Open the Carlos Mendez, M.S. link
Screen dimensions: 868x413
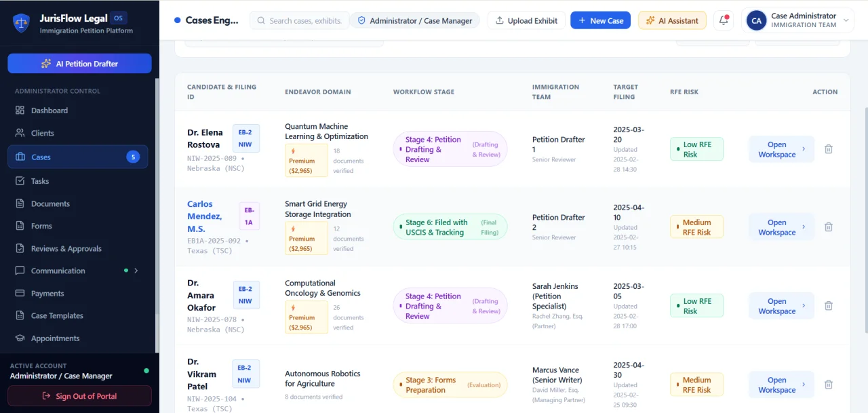(204, 216)
